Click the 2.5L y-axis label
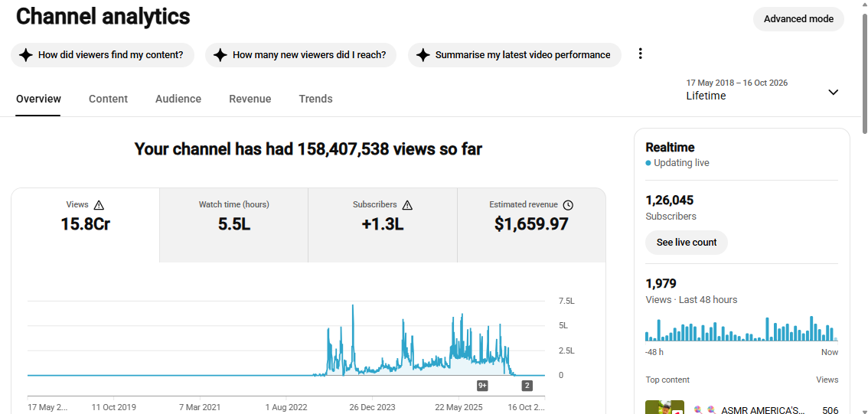Image resolution: width=868 pixels, height=414 pixels. coord(567,350)
